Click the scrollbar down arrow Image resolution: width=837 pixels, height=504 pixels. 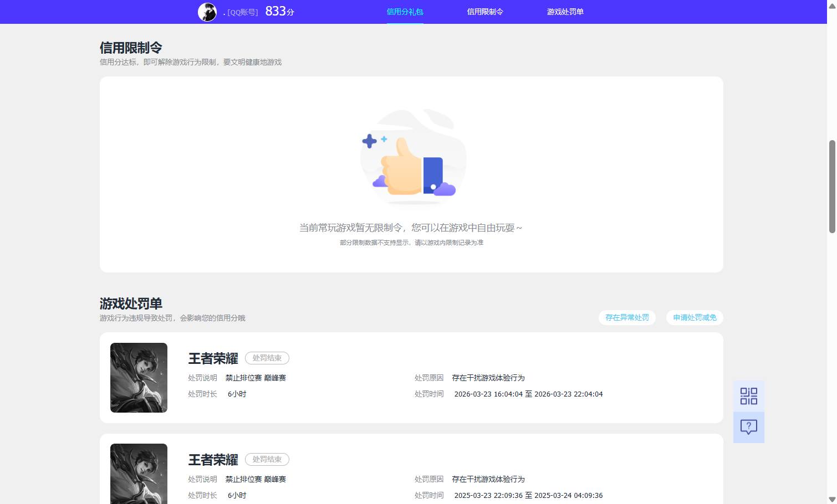[832, 499]
